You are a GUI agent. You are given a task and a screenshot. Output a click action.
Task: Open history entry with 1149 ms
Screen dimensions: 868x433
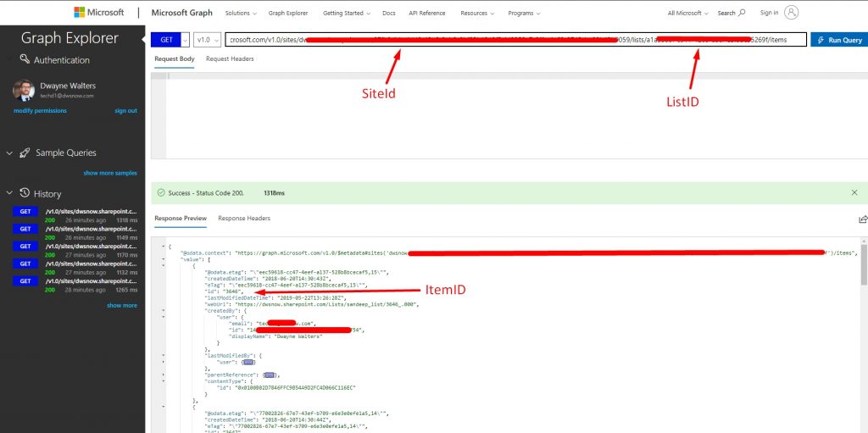click(x=75, y=232)
